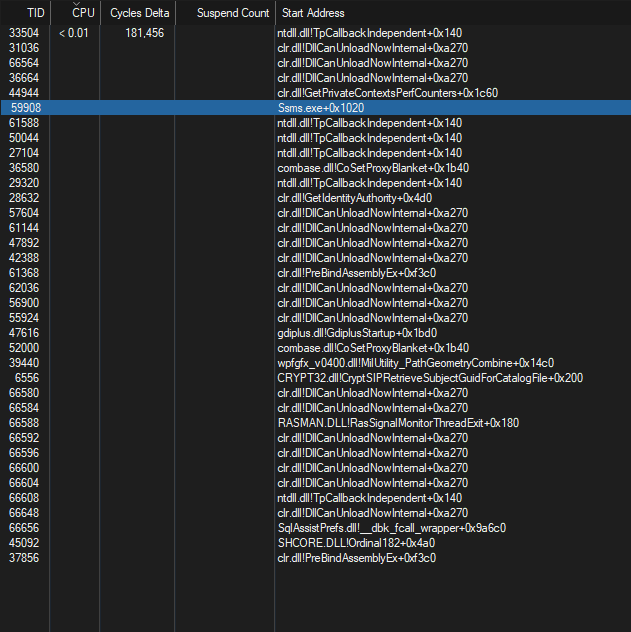Viewport: 631px width, 632px height.
Task: Click the 181,456 cycles delta value
Action: 144,33
